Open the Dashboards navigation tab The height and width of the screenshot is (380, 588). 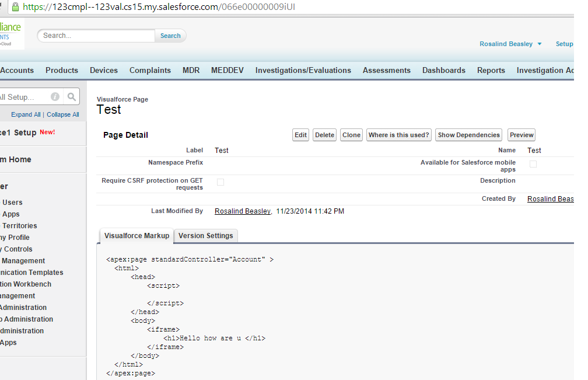point(444,70)
